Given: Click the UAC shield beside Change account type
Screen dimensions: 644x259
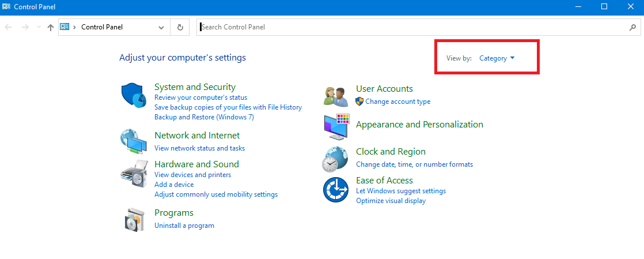Looking at the screenshot, I should pyautogui.click(x=359, y=101).
